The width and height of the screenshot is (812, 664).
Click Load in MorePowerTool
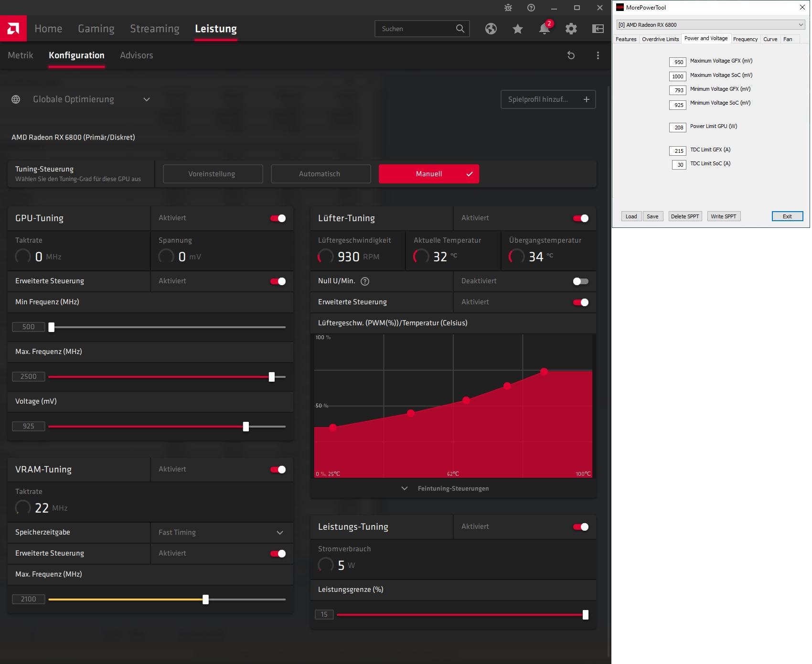tap(631, 216)
